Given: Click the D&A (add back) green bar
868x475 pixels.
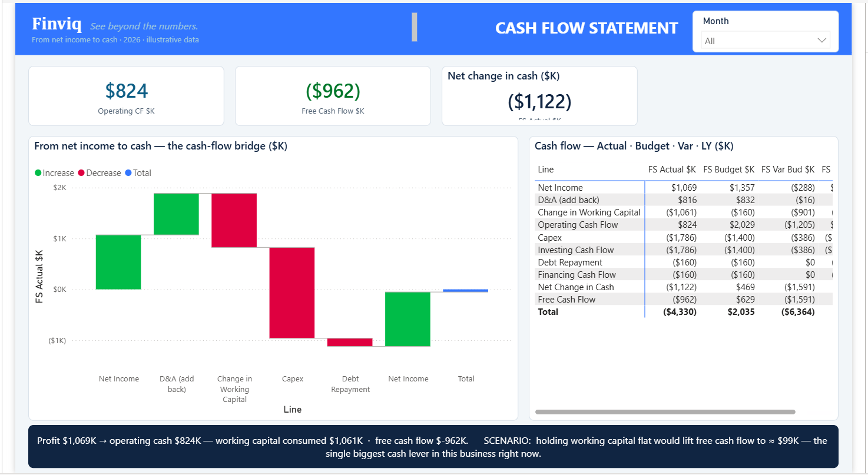Looking at the screenshot, I should (176, 214).
